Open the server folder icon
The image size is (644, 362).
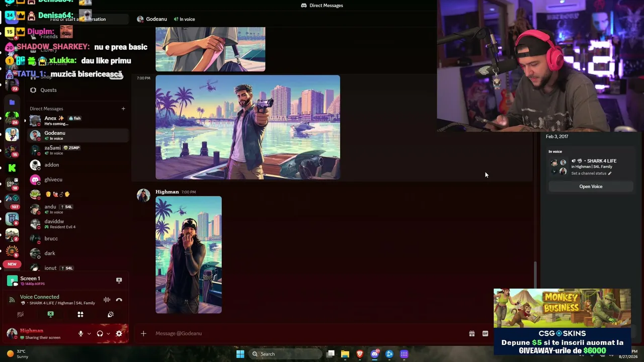(12, 102)
